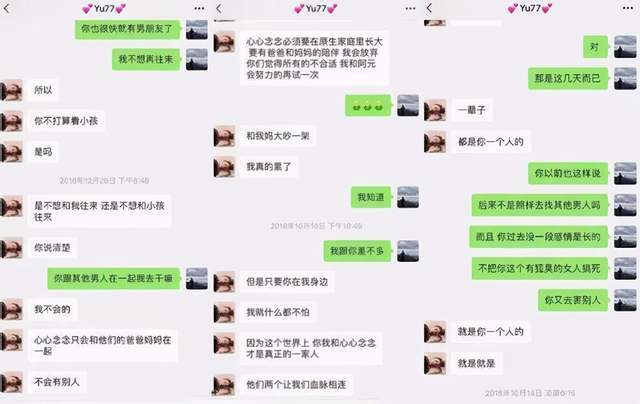Tap sender avatar beside 我不想再往来 message
640x404 pixels.
tap(197, 60)
